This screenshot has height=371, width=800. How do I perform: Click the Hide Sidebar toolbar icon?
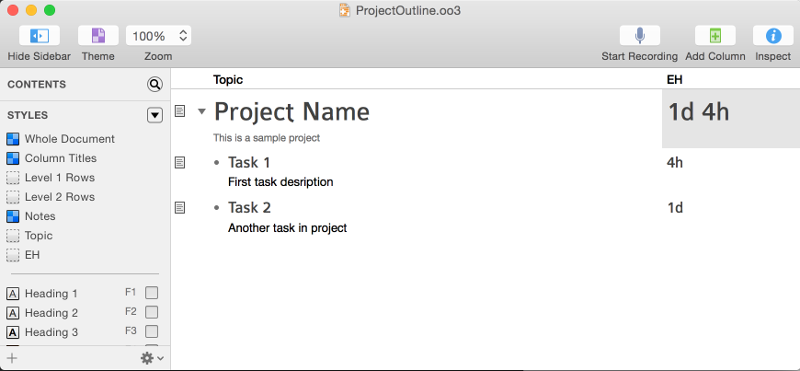(x=39, y=36)
